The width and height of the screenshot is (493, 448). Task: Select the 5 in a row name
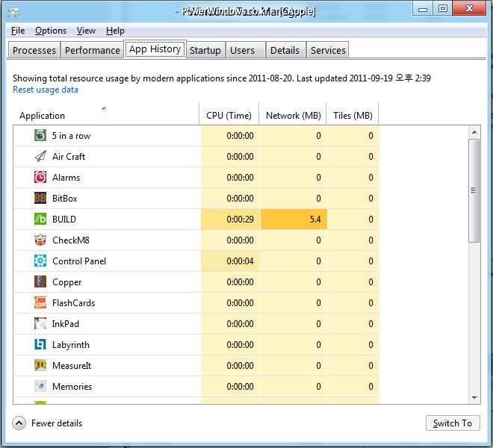pyautogui.click(x=71, y=135)
